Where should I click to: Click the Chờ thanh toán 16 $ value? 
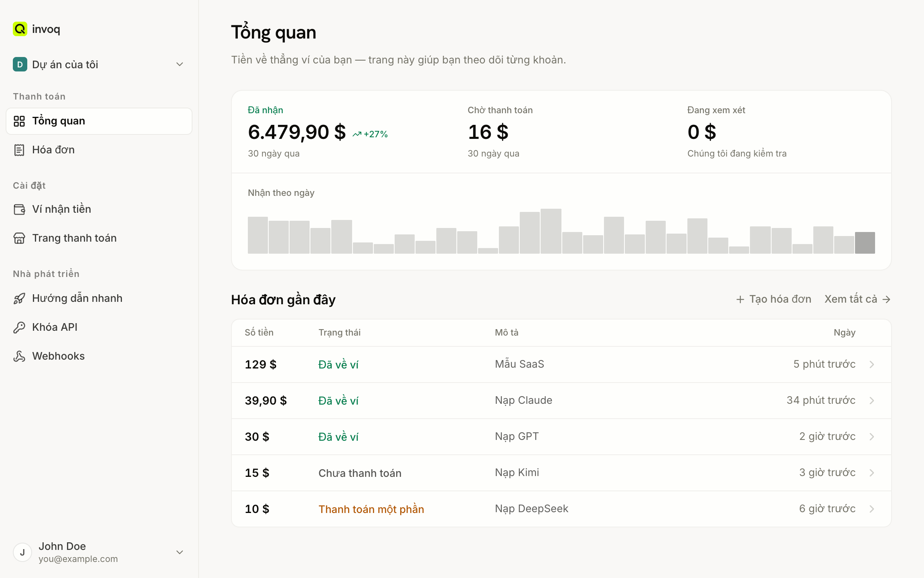(488, 132)
